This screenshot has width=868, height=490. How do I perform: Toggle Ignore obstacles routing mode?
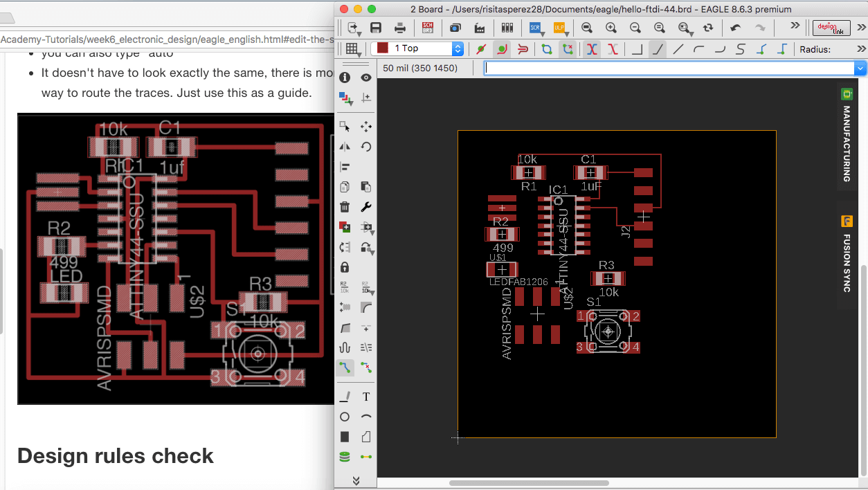(x=482, y=49)
